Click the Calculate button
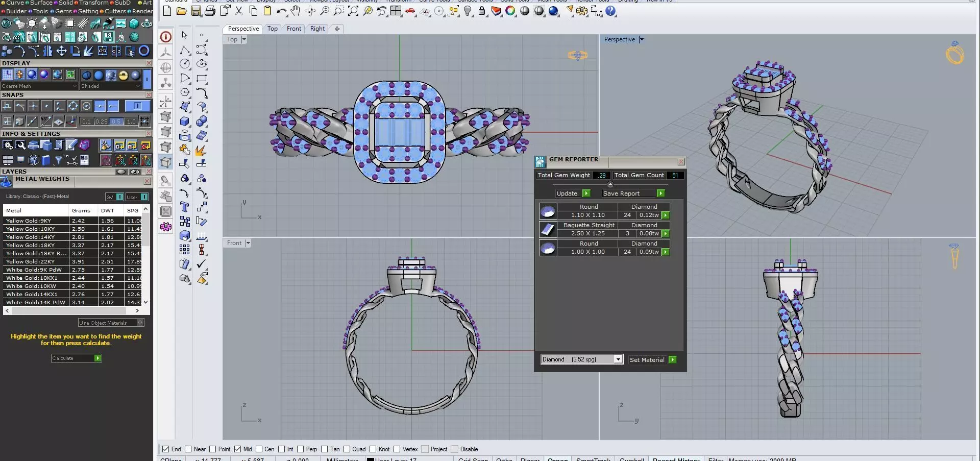980x461 pixels. (77, 358)
